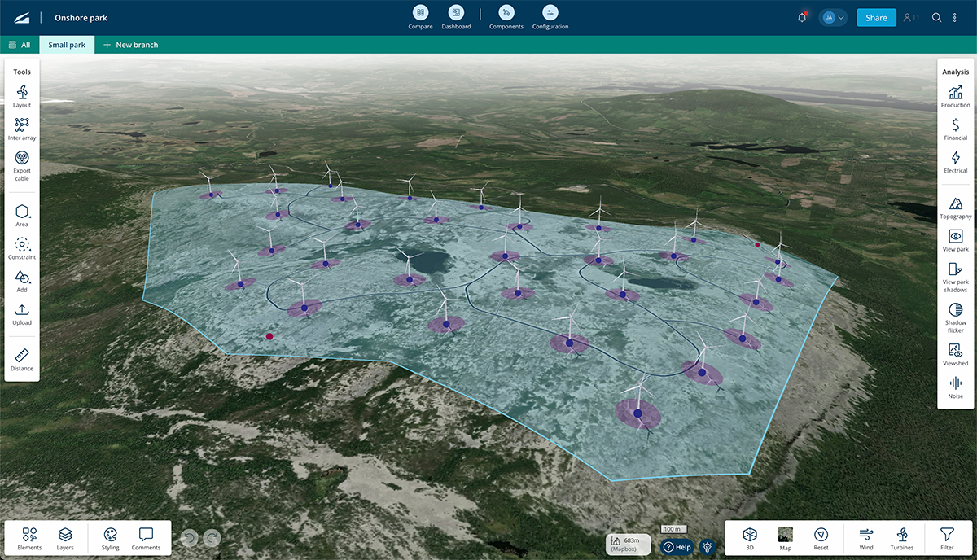The image size is (977, 560).
Task: Click the red marker near the lower-left park boundary
Action: (269, 335)
